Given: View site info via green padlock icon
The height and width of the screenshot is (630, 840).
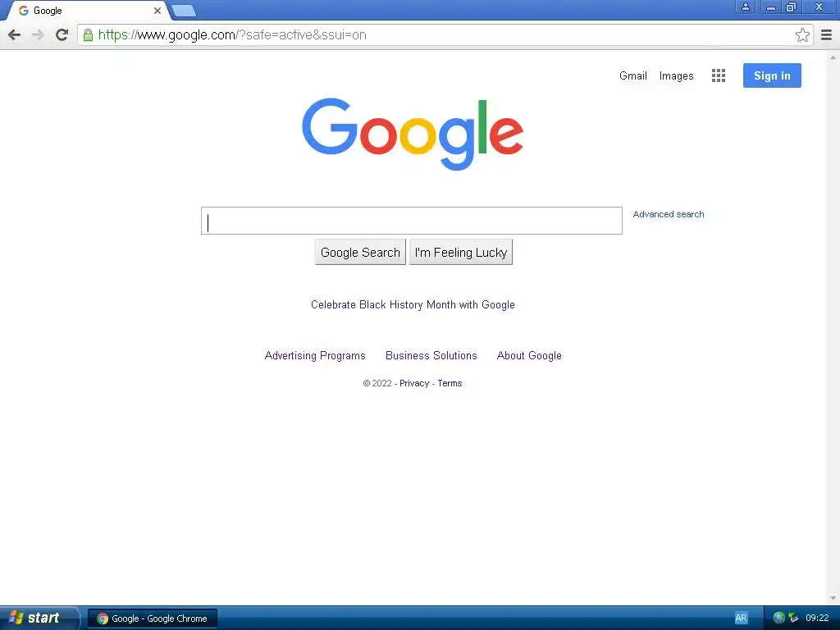Looking at the screenshot, I should coord(88,34).
